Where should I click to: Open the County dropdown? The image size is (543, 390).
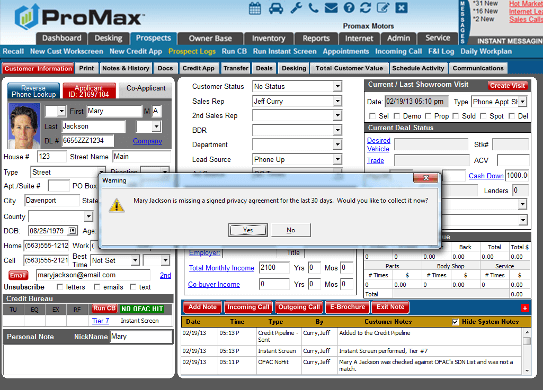pyautogui.click(x=89, y=217)
